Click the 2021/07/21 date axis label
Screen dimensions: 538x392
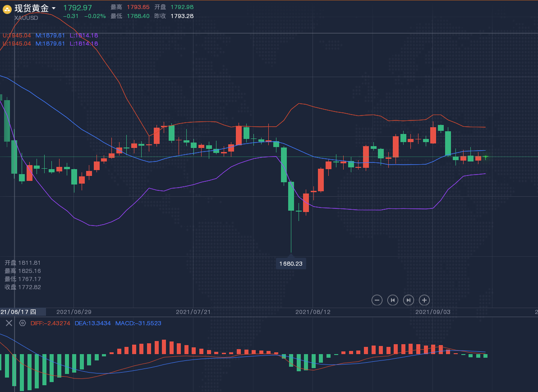[x=193, y=312]
